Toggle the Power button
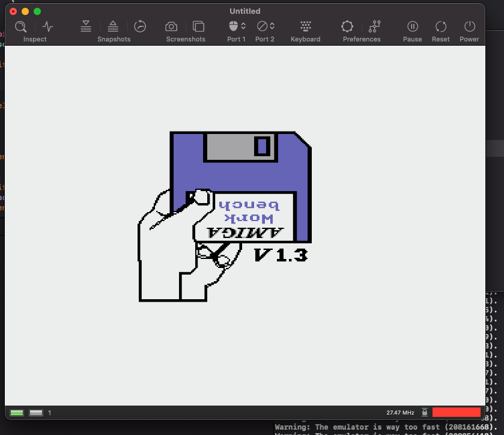This screenshot has height=435, width=504. [470, 26]
